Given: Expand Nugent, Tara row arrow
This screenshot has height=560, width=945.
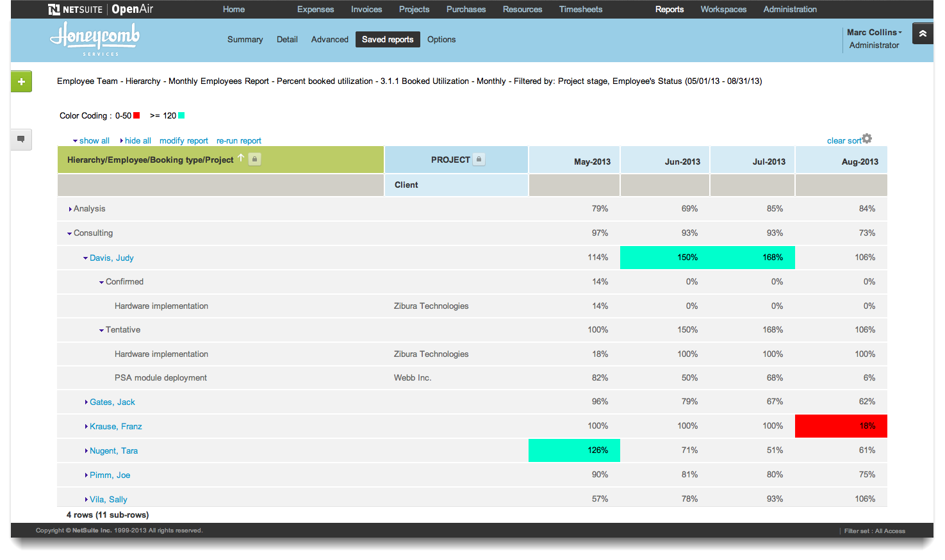Looking at the screenshot, I should tap(86, 451).
